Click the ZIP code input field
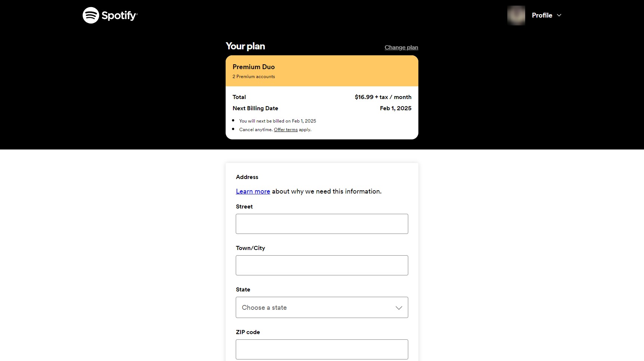The width and height of the screenshot is (644, 361). [322, 349]
